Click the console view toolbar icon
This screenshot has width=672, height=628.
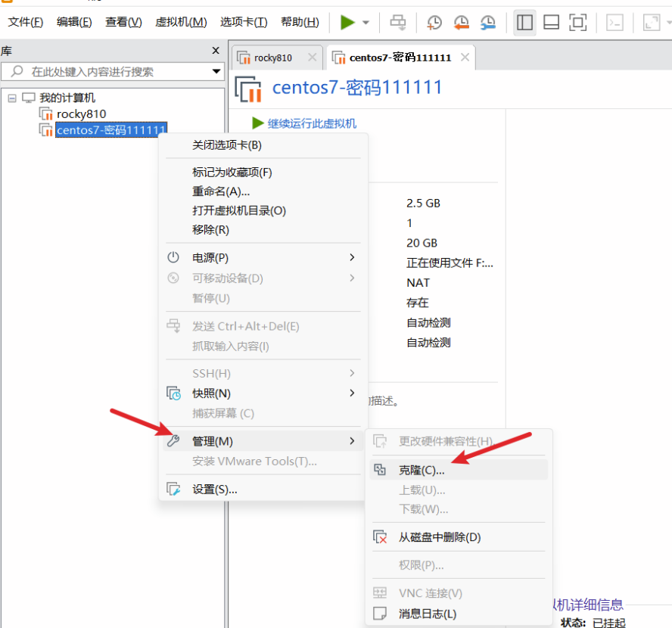coord(614,22)
